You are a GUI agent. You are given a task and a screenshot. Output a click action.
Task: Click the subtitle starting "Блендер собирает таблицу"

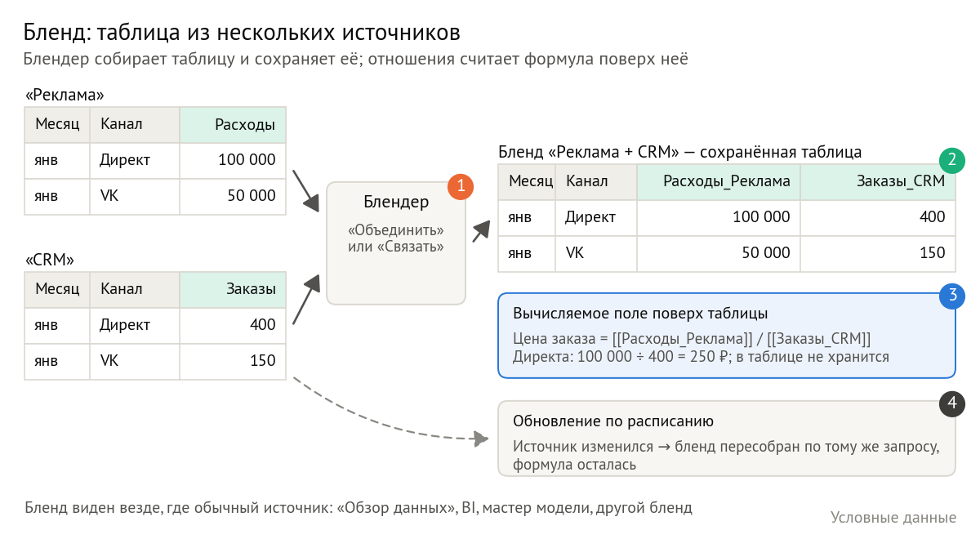coord(356,60)
